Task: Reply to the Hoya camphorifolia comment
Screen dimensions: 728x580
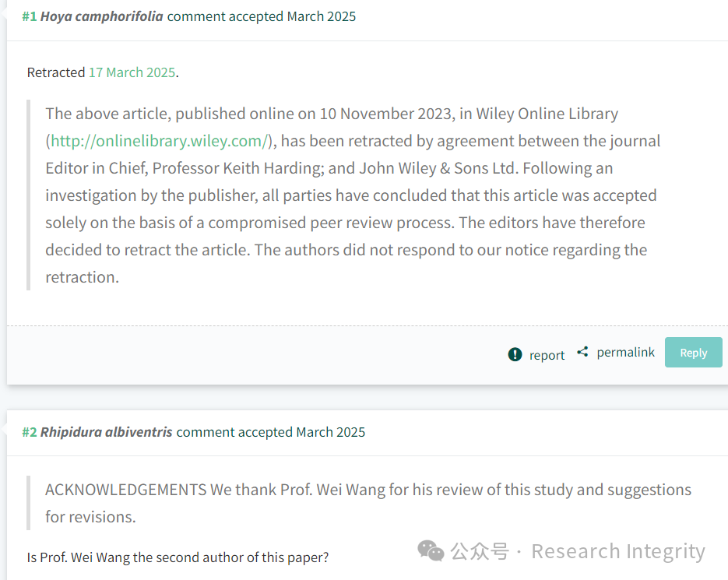Action: click(x=693, y=353)
